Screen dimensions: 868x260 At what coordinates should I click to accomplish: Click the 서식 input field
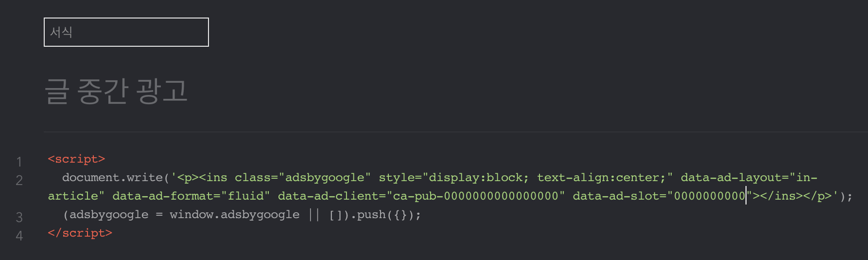click(126, 32)
